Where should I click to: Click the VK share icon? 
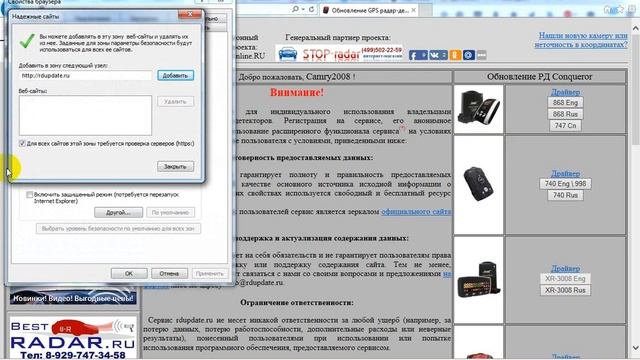tap(438, 55)
